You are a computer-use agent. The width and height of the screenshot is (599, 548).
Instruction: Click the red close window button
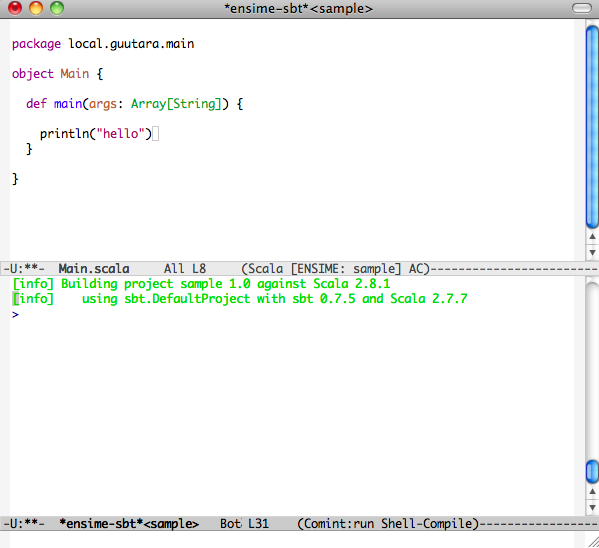click(15, 8)
